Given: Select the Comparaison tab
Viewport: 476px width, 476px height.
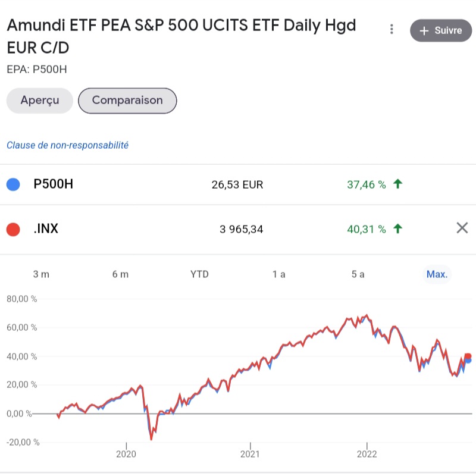Looking at the screenshot, I should click(127, 101).
